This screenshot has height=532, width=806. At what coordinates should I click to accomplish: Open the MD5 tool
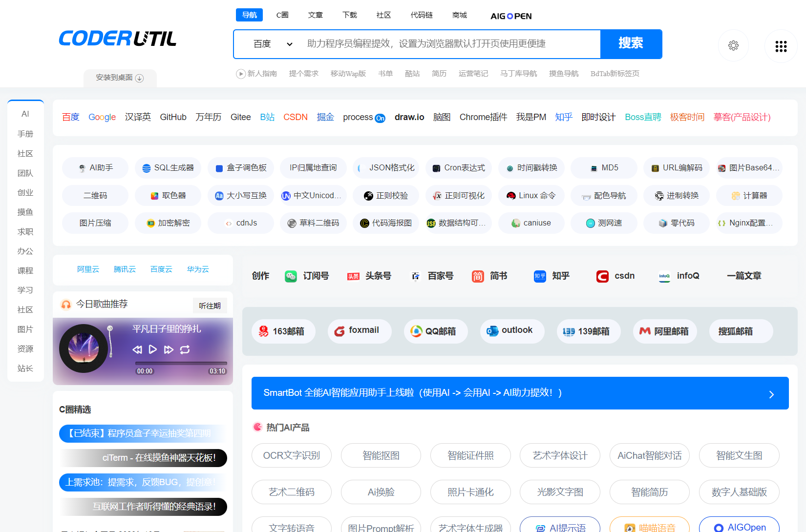pyautogui.click(x=604, y=168)
